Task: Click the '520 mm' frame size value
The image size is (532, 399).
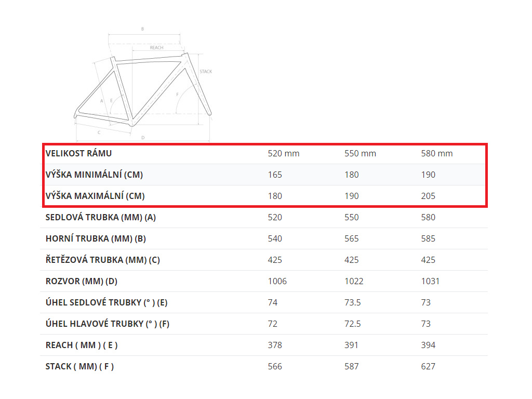Action: [x=284, y=153]
